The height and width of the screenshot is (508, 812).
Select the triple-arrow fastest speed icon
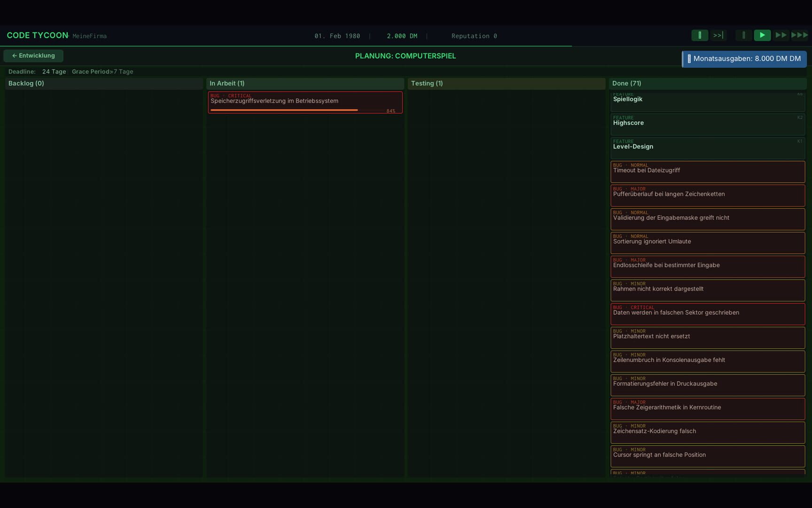click(x=799, y=35)
